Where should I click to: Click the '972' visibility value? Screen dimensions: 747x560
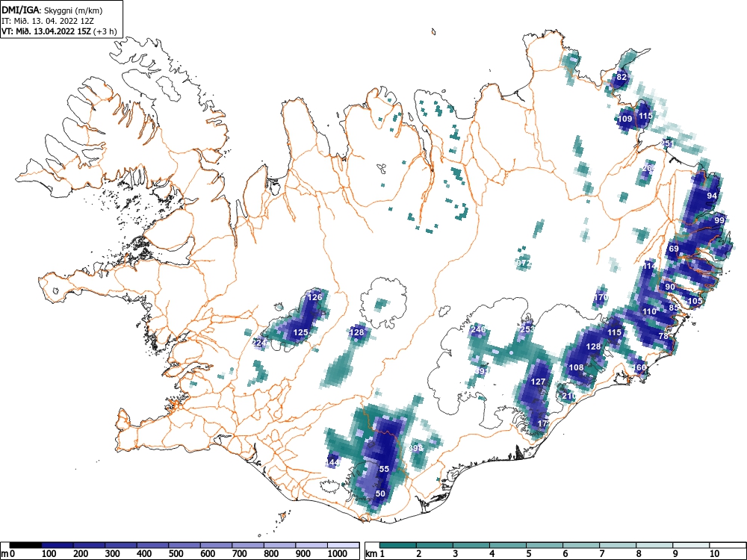tap(524, 263)
